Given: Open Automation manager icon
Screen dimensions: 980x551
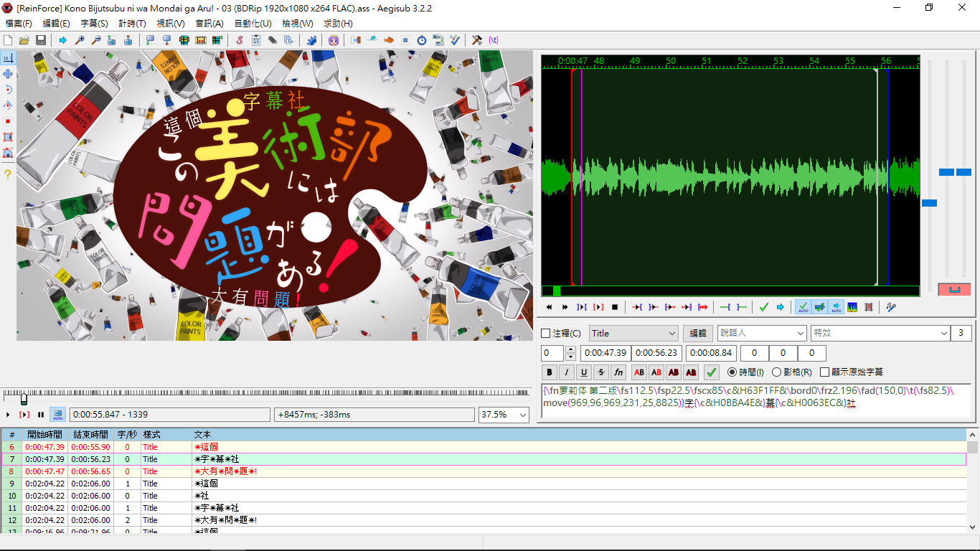Looking at the screenshot, I should pos(311,40).
